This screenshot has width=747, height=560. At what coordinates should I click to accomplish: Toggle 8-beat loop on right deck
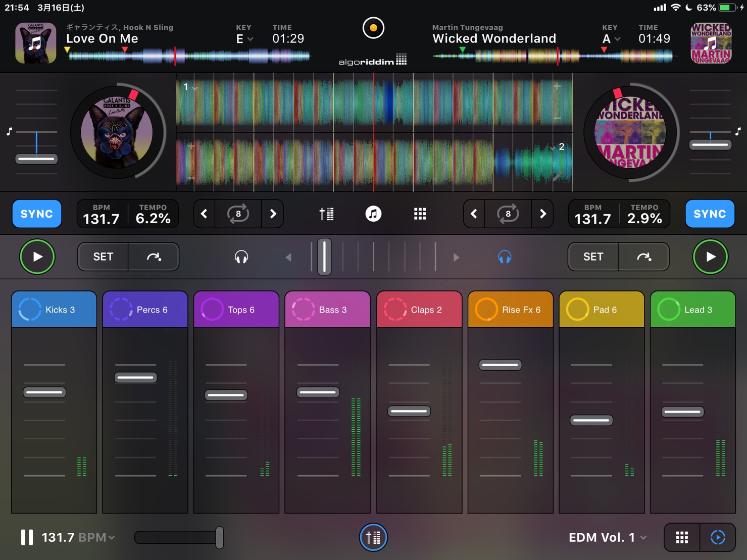tap(508, 214)
